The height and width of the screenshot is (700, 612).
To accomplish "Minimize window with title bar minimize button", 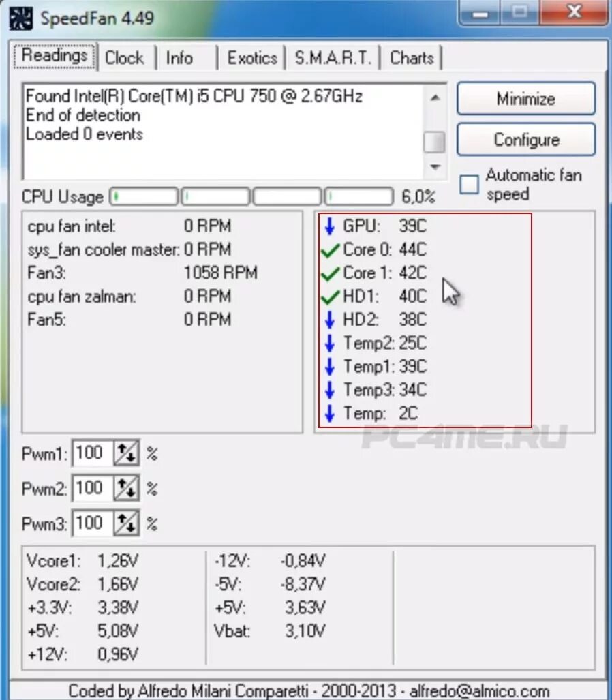I will click(x=480, y=14).
